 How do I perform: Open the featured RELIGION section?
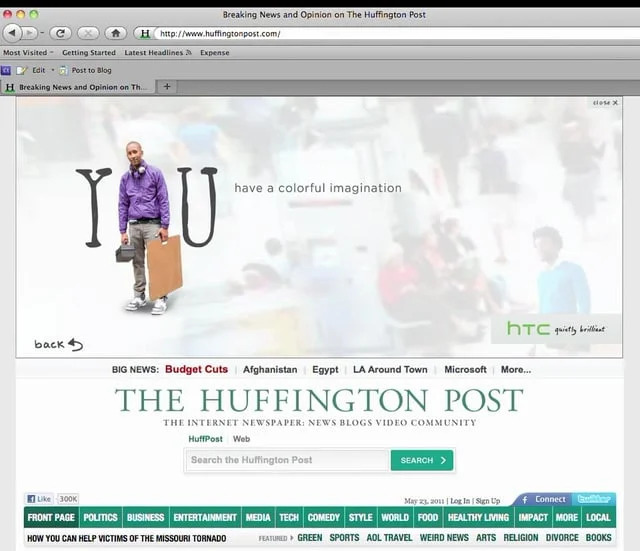521,538
